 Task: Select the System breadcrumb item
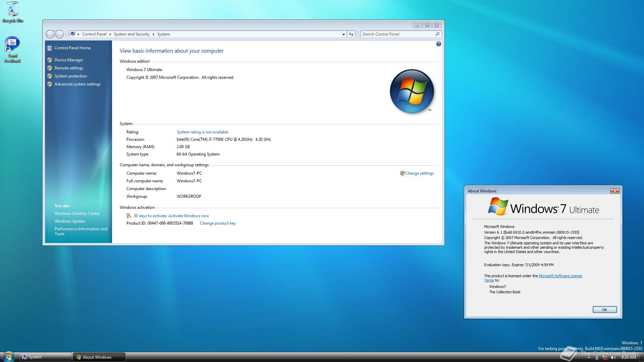(164, 34)
